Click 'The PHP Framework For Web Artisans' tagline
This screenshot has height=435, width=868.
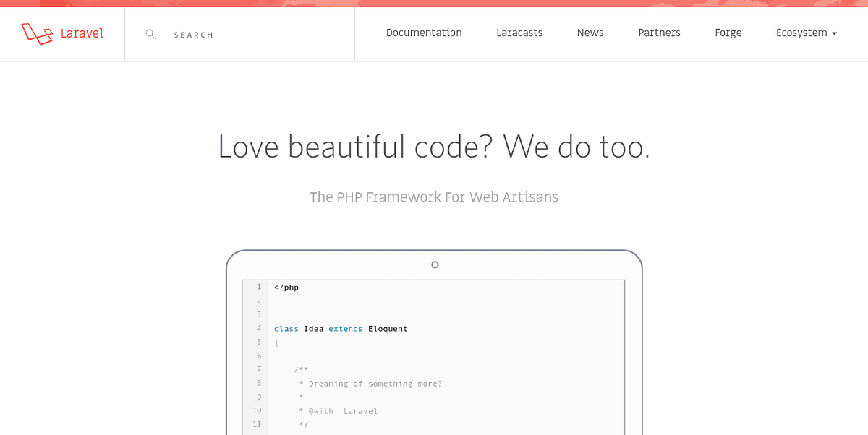click(x=434, y=197)
